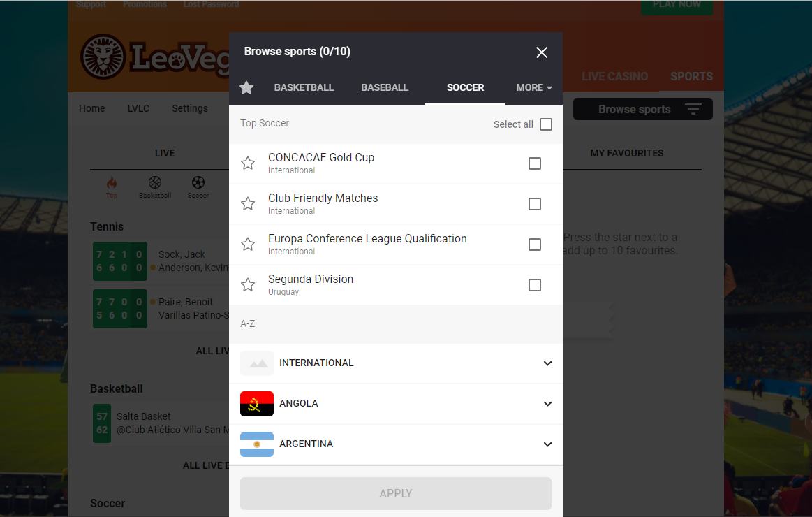Select the Soccer tab
The image size is (812, 517).
[x=466, y=87]
